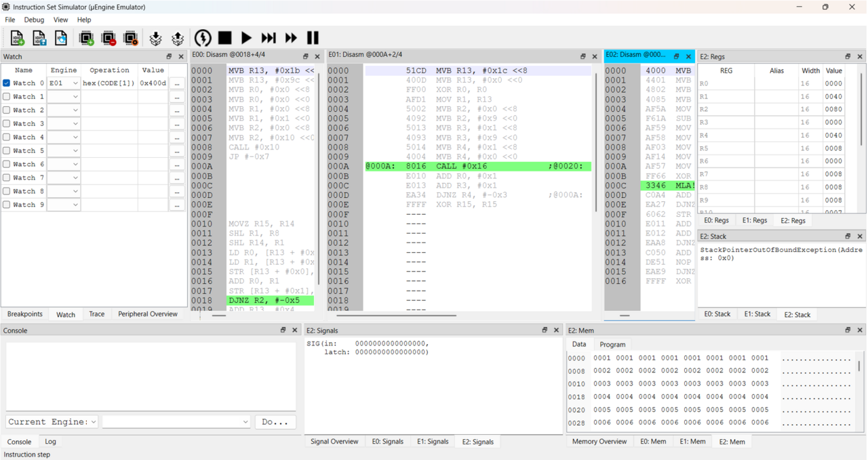Tick the Watch 5 checkbox
The width and height of the screenshot is (868, 460).
click(7, 151)
